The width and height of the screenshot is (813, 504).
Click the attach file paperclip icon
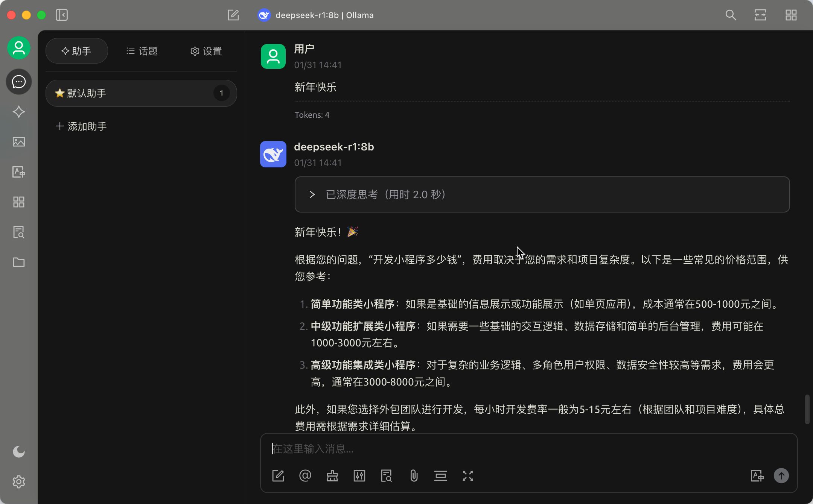point(414,476)
